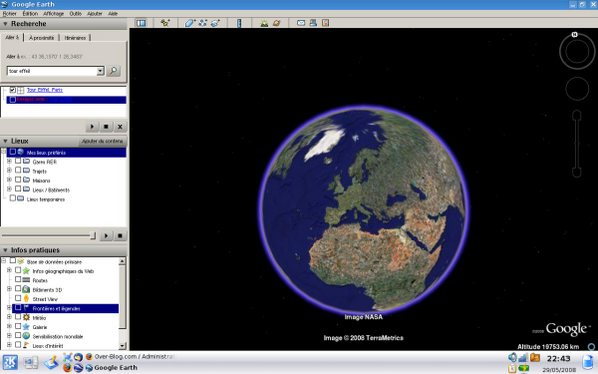598x374 pixels.
Task: Enable the Météo layer checkbox
Action: tap(18, 317)
